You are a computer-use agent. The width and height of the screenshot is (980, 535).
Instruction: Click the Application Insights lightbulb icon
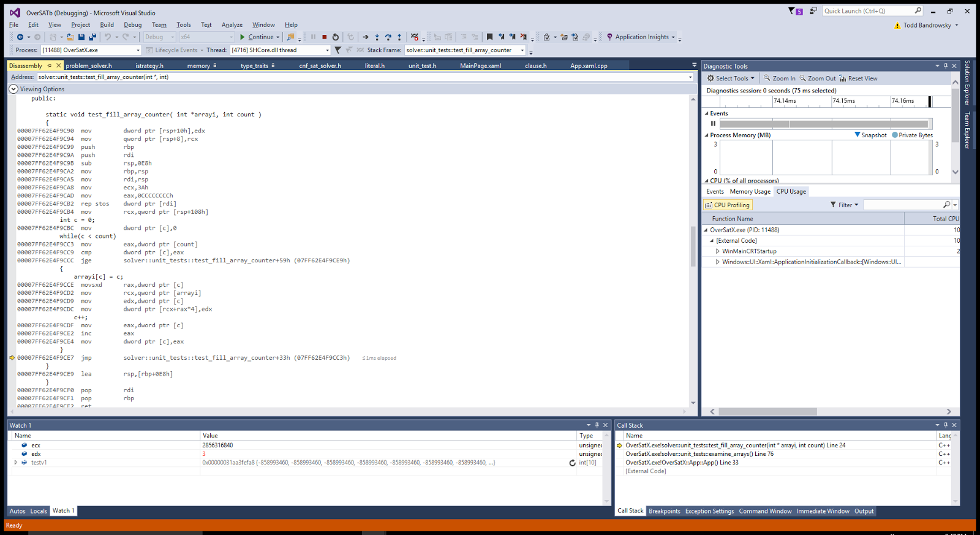coord(609,37)
